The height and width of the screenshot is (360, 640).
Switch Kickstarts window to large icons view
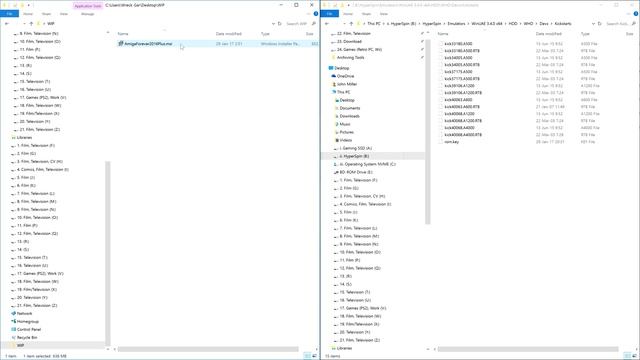pos(635,356)
